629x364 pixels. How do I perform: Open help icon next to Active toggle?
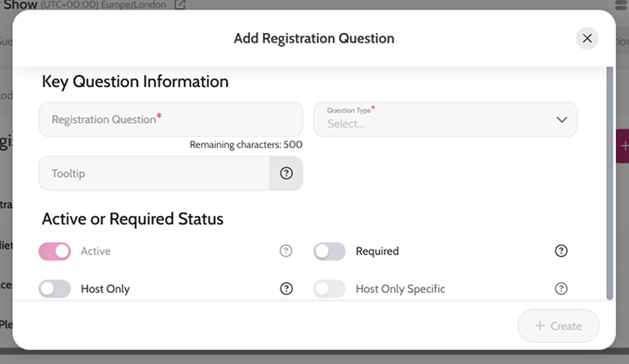point(285,250)
